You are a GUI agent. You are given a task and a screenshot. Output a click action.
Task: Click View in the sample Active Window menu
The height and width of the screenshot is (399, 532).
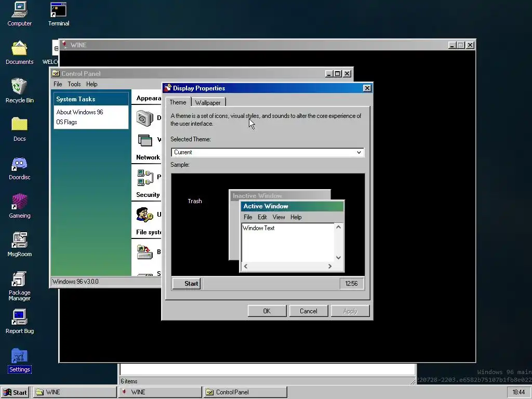pos(278,217)
